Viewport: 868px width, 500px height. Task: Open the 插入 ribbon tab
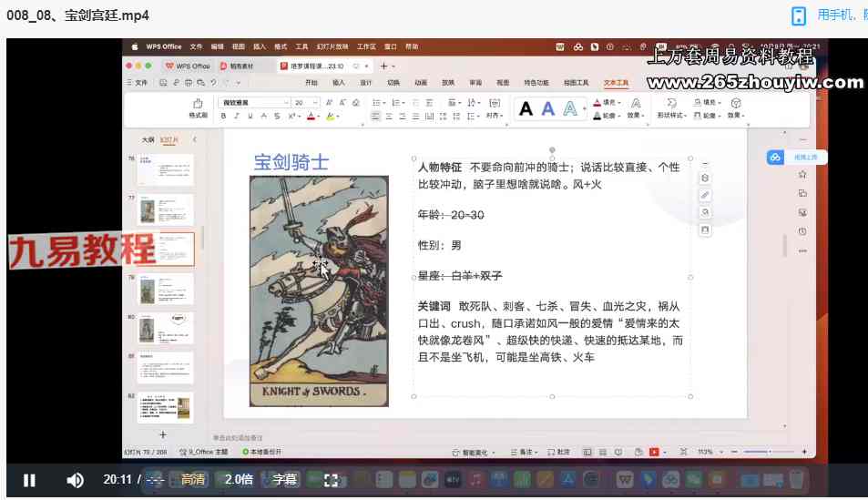(338, 83)
